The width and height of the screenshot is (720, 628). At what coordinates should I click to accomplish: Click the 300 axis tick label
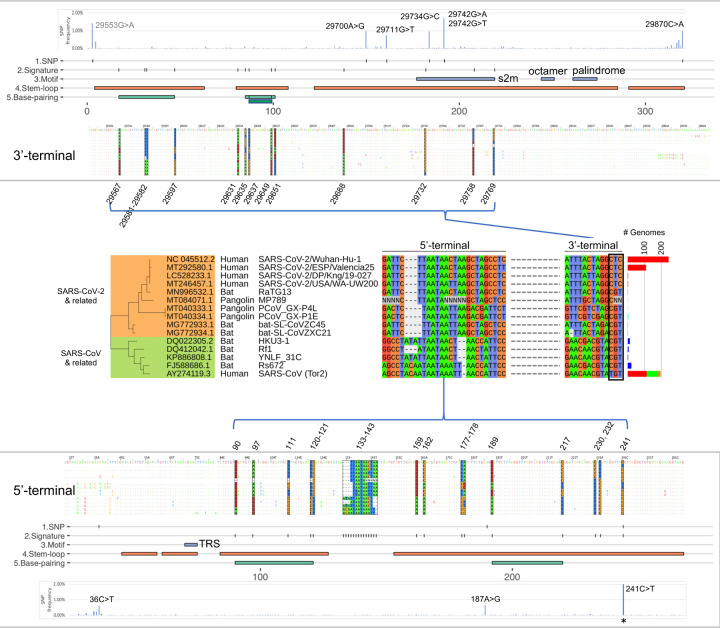click(x=645, y=111)
